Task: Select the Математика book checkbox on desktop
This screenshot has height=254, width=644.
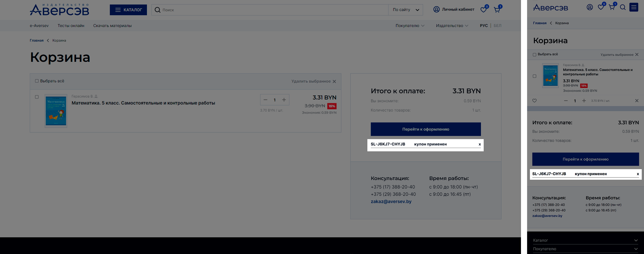Action: [37, 97]
